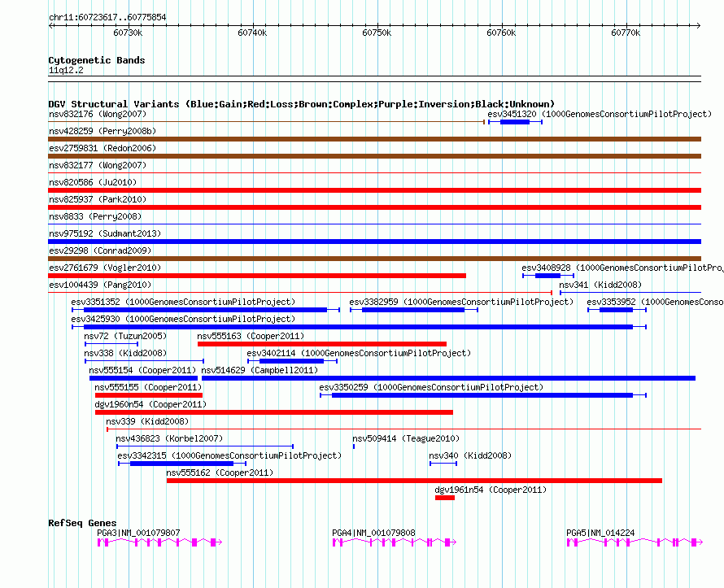Click the PGA5|NM_014224 gene label
Screen dimensions: 724x588
point(600,533)
